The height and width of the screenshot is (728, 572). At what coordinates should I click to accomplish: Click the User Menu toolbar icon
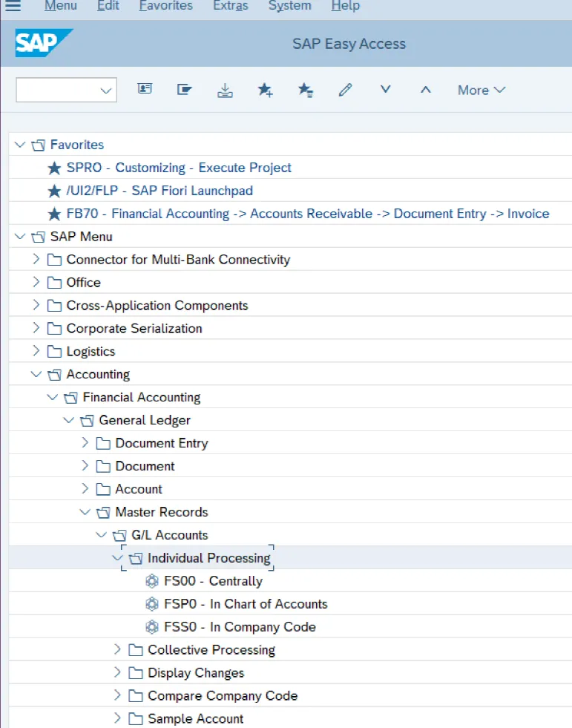pos(145,88)
